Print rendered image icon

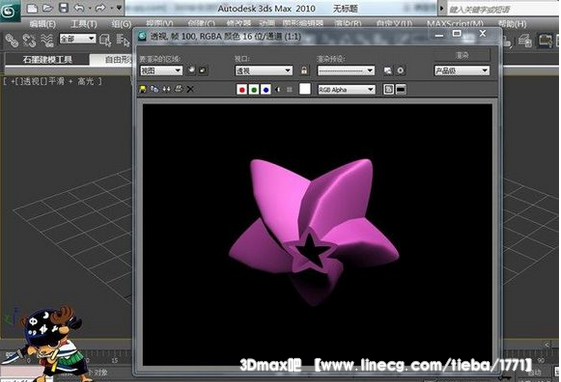coord(178,89)
